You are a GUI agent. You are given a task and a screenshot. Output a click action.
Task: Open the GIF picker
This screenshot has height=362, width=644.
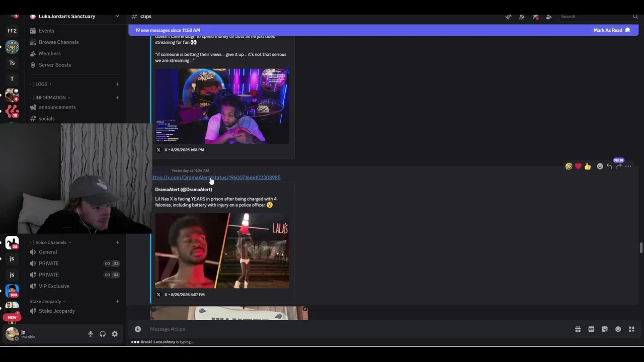point(591,329)
